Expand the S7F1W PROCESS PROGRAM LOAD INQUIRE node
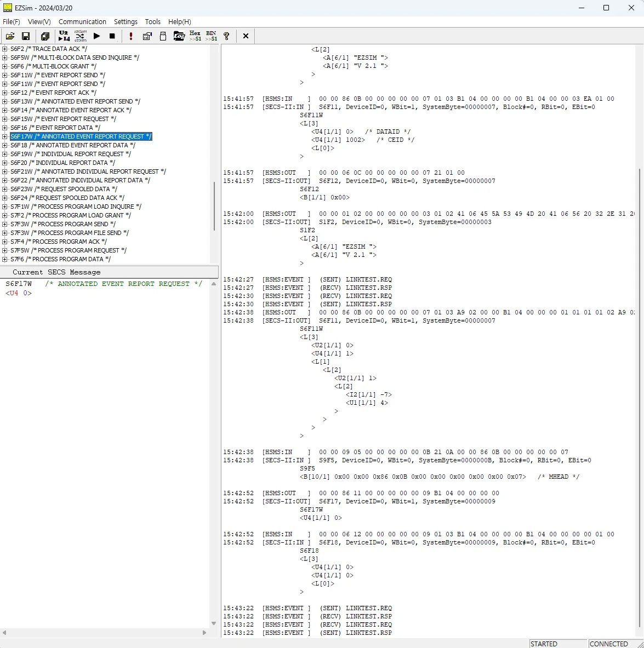Viewport: 644px width, 648px height. [4, 207]
